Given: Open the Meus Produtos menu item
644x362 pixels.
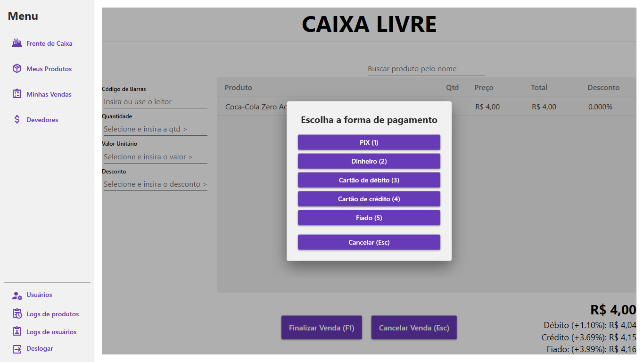Looking at the screenshot, I should pyautogui.click(x=49, y=69).
